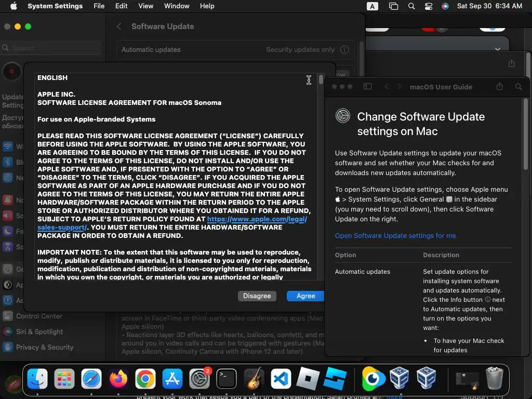This screenshot has width=532, height=399.
Task: Click 'Open Software Update settings for me' link
Action: 395,235
